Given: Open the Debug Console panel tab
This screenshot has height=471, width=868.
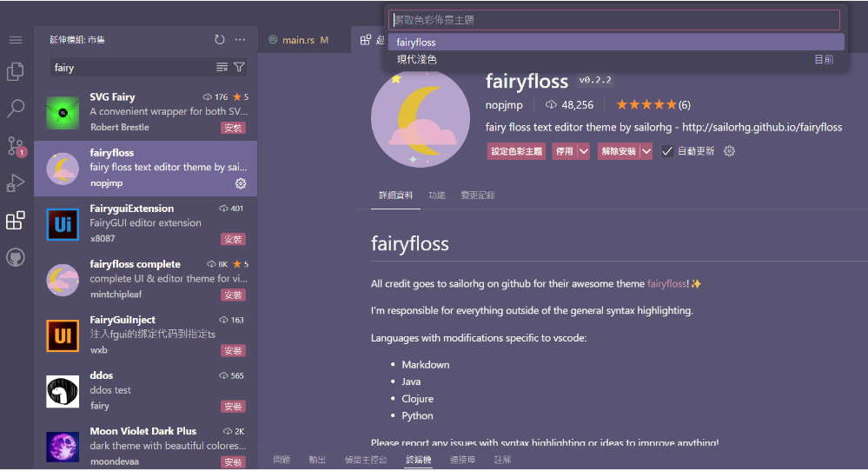Looking at the screenshot, I should coord(366,460).
